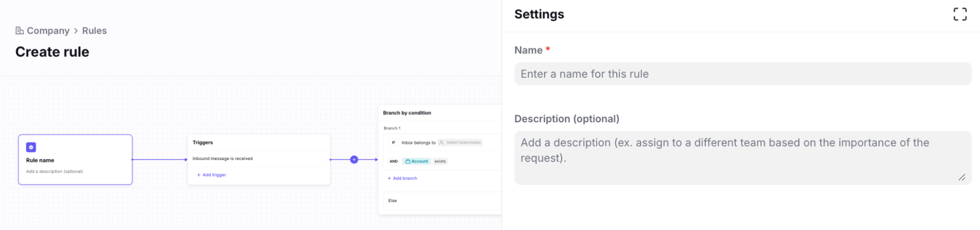The image size is (980, 230).
Task: Open the Select teammates dropdown
Action: (460, 143)
